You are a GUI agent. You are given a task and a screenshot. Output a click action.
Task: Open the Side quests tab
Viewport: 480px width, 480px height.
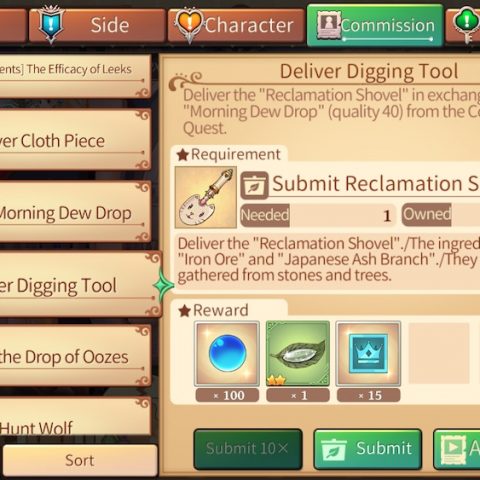tap(97, 25)
